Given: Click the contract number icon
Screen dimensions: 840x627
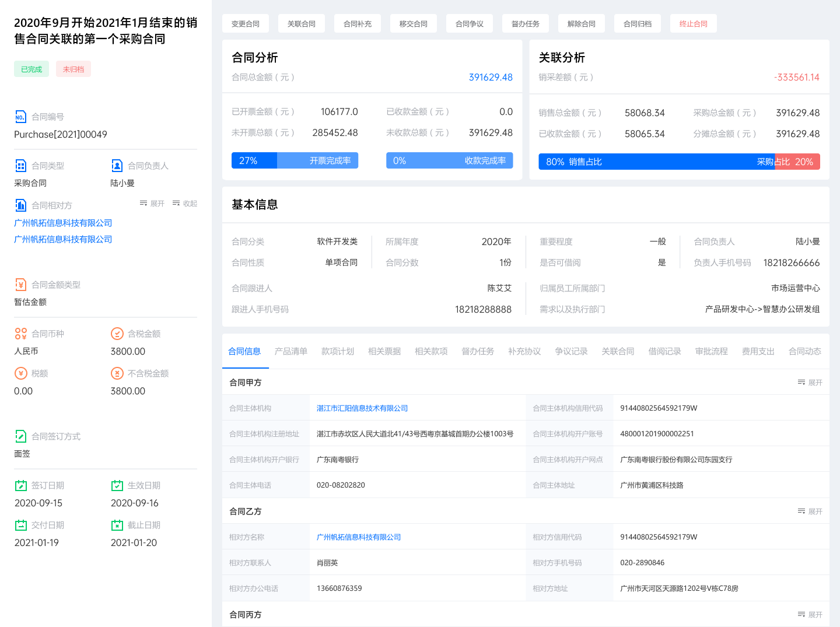Looking at the screenshot, I should 20,117.
